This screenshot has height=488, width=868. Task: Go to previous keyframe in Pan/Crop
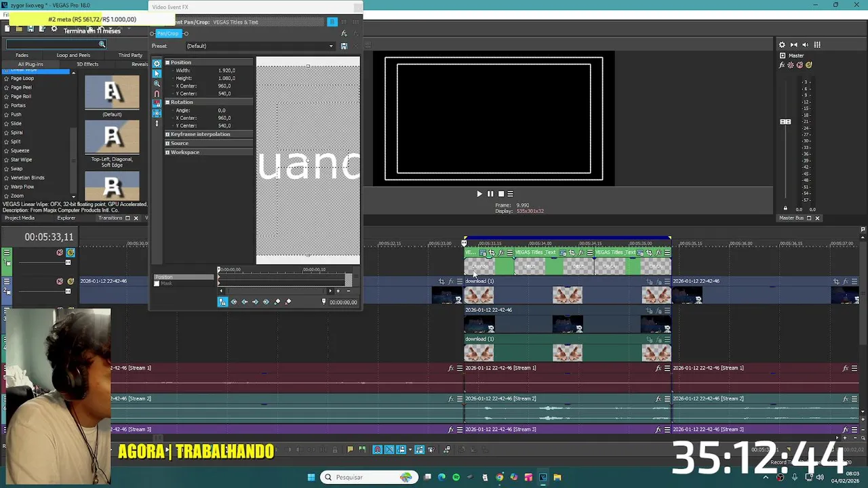point(245,302)
